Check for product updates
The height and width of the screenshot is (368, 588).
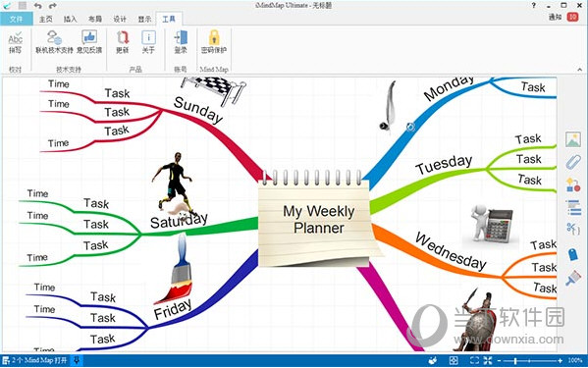pyautogui.click(x=123, y=42)
